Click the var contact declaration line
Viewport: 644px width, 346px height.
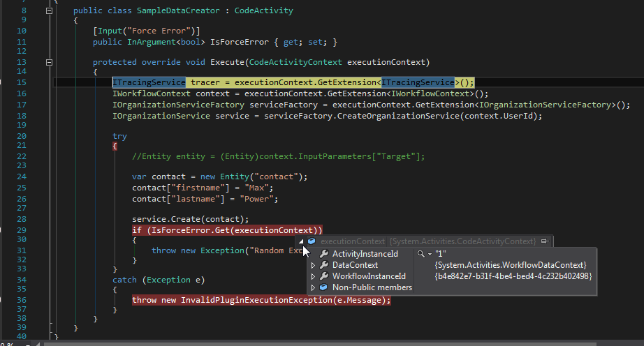(220, 176)
